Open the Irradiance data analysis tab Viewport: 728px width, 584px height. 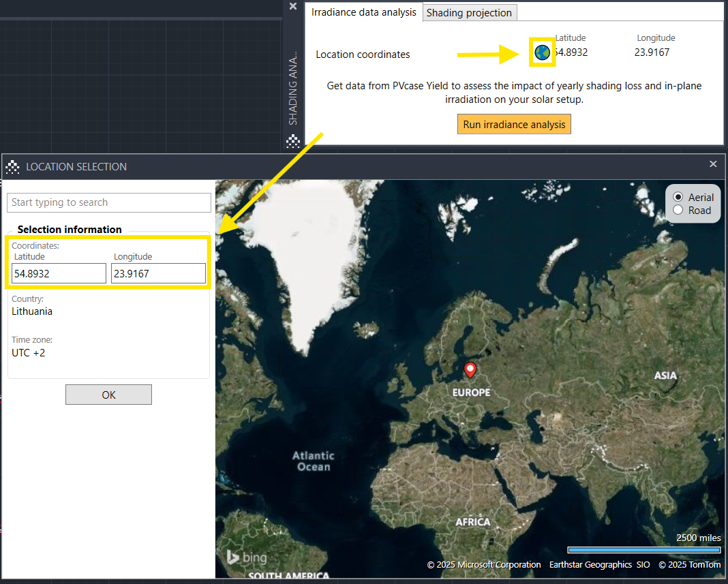tap(363, 12)
